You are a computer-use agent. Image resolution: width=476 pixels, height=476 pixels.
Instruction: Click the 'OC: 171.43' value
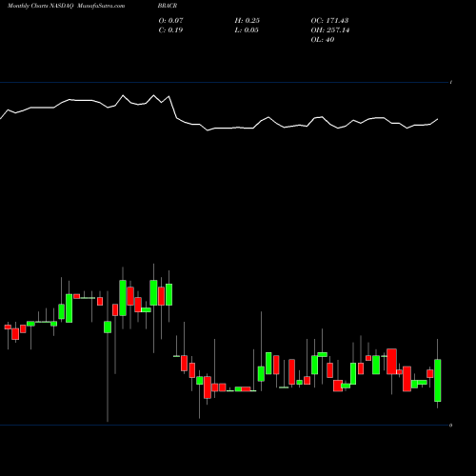[x=329, y=21]
